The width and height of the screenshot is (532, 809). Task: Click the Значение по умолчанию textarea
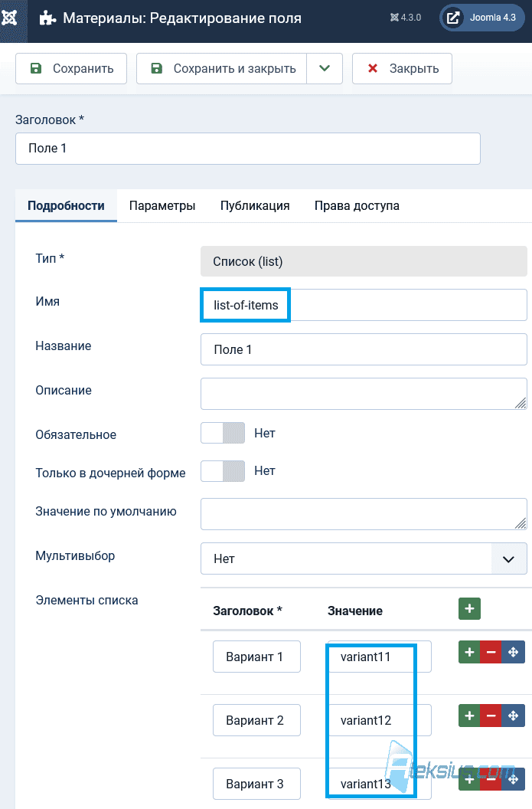(x=364, y=514)
